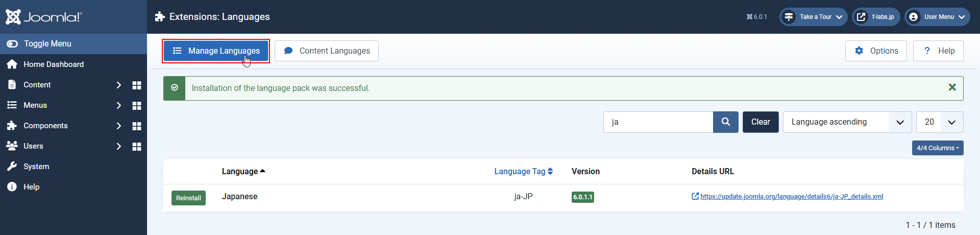Focus the search field containing 'ja'
Image resolution: width=980 pixels, height=235 pixels.
coord(658,122)
